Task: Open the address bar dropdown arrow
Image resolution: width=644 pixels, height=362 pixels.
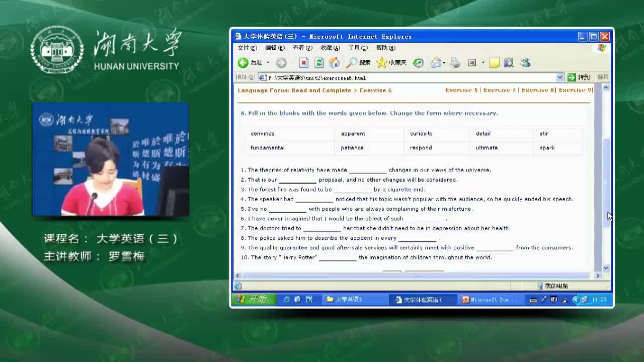Action: (x=560, y=77)
